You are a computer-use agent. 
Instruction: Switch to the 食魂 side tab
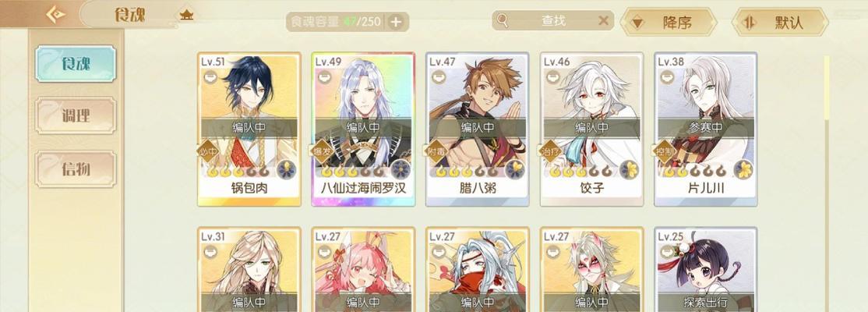pos(76,64)
